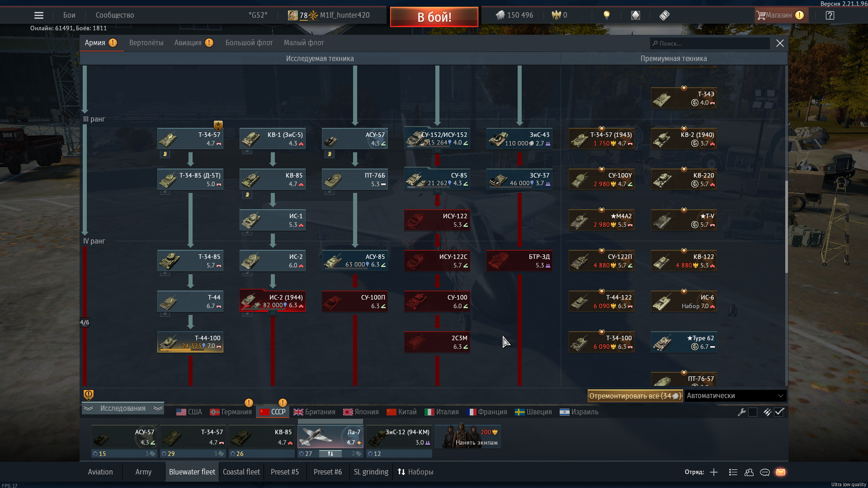Open the main hamburger menu
This screenshot has width=868, height=488.
pos(39,15)
